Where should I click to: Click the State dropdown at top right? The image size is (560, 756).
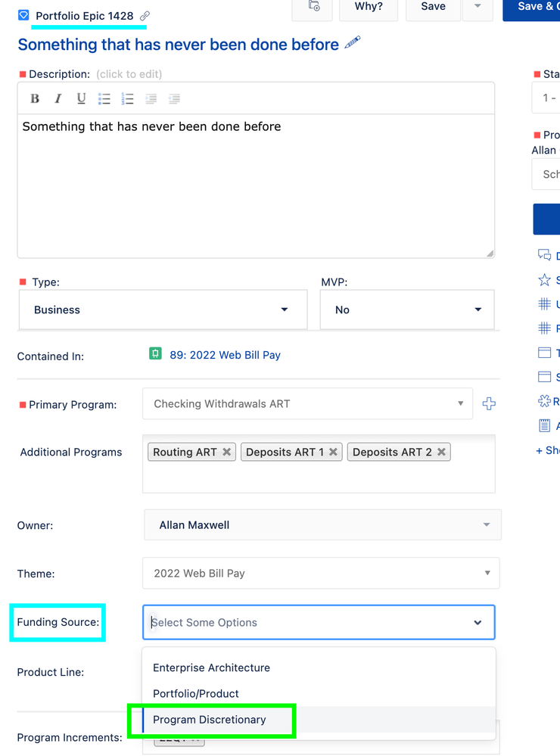(546, 98)
